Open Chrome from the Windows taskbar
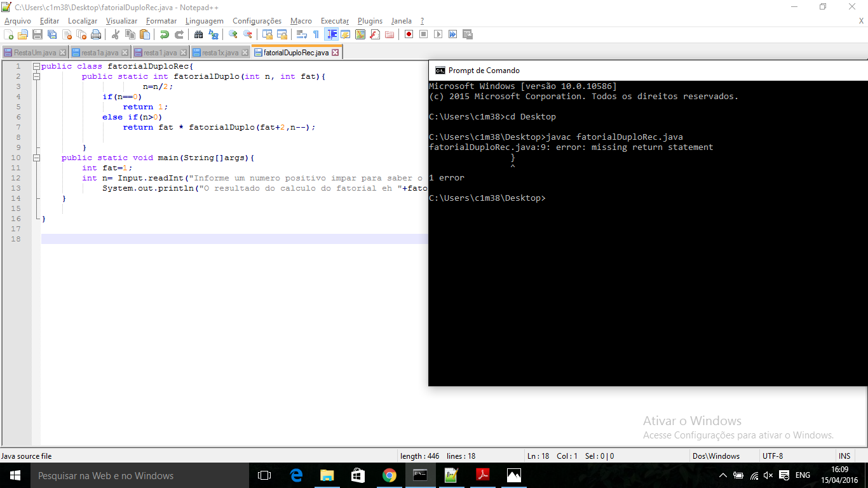The image size is (868, 488). pos(390,475)
